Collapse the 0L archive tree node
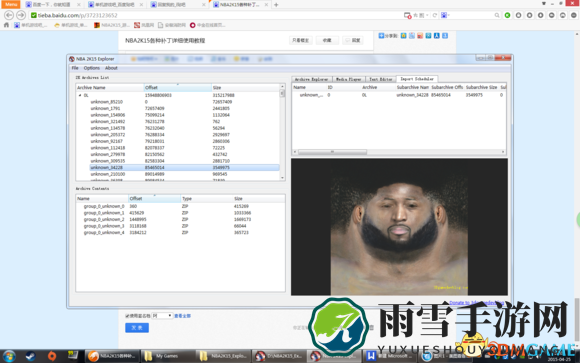The height and width of the screenshot is (363, 580). coord(80,95)
